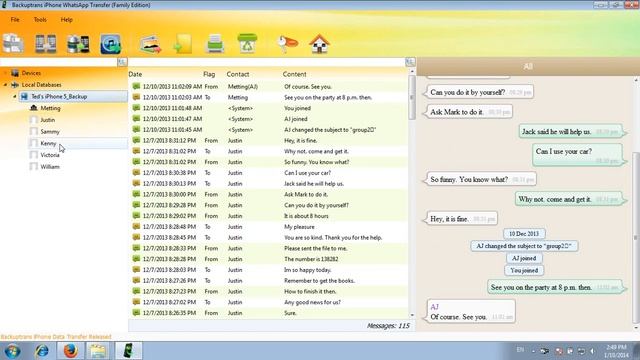The width and height of the screenshot is (640, 360).
Task: Click the key registration icon
Action: tap(287, 44)
